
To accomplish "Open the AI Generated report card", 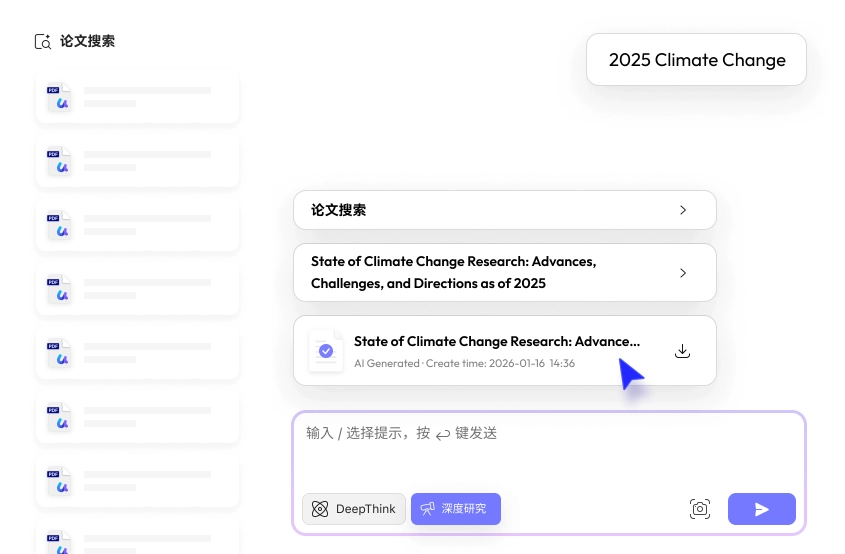I will pos(496,351).
